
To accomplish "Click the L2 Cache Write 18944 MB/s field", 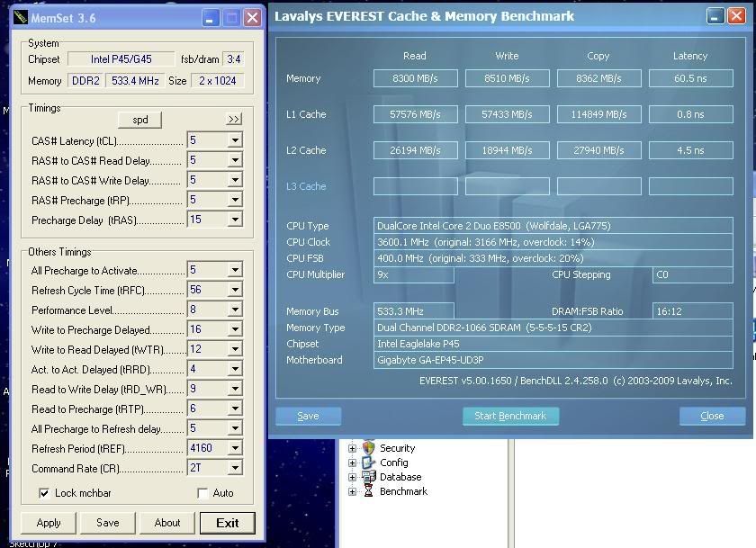I will tap(508, 150).
